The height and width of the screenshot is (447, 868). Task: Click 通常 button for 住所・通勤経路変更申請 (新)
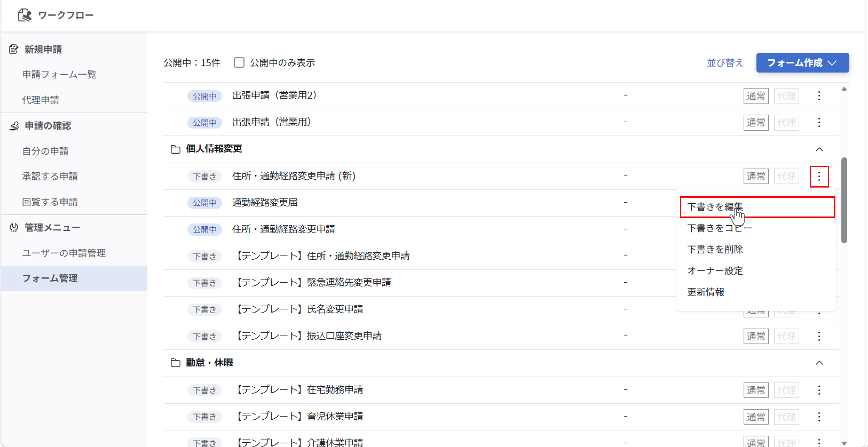click(756, 176)
